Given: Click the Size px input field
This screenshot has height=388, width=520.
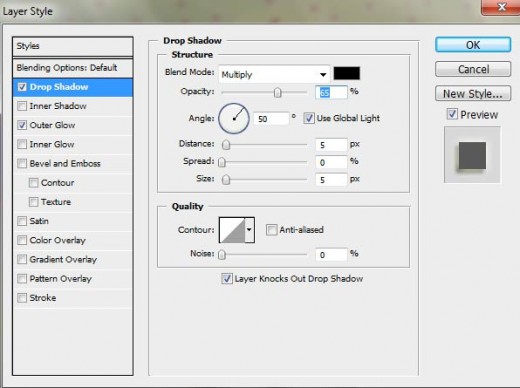Looking at the screenshot, I should coord(331,180).
